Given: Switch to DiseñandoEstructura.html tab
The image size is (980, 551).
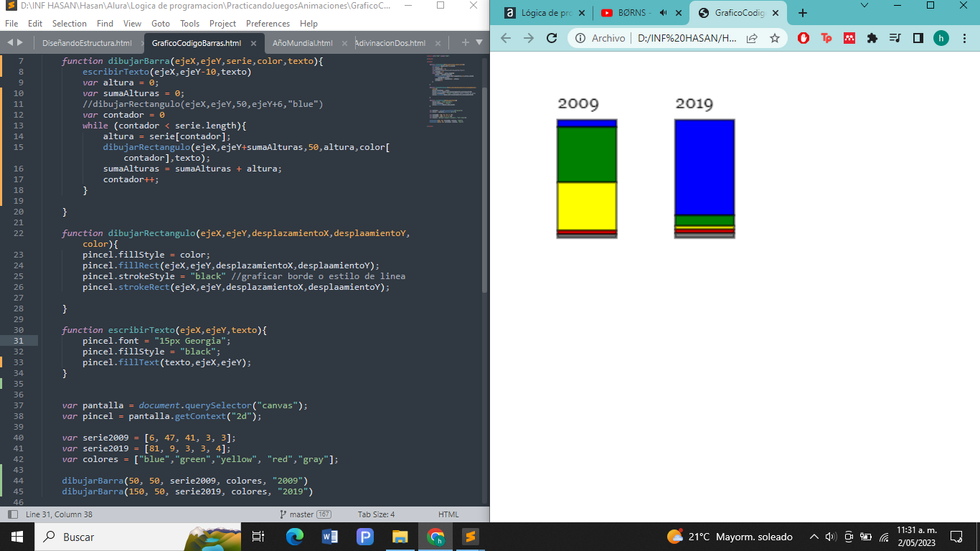Looking at the screenshot, I should click(x=87, y=43).
